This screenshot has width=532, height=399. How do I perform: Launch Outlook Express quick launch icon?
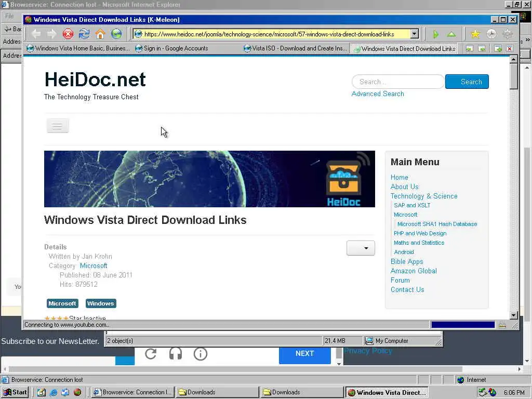click(x=65, y=392)
